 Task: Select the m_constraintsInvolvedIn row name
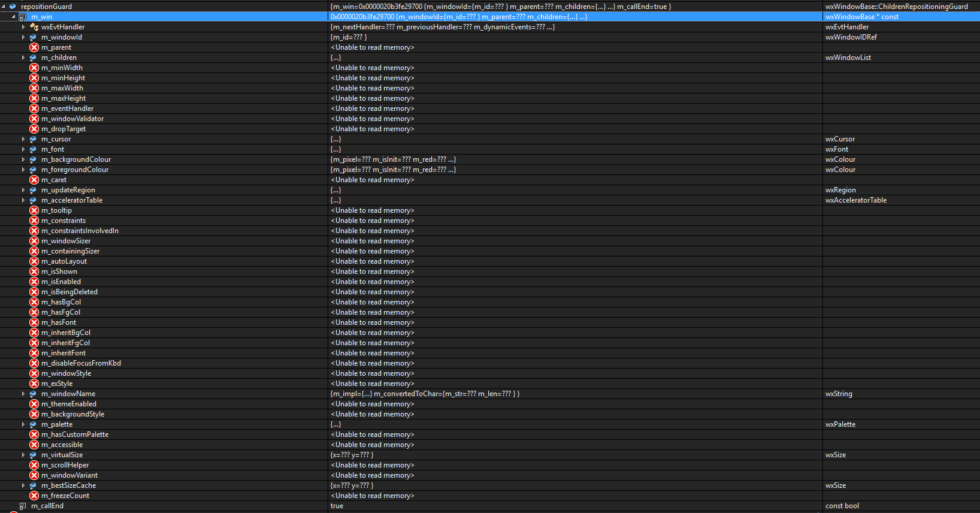click(80, 231)
